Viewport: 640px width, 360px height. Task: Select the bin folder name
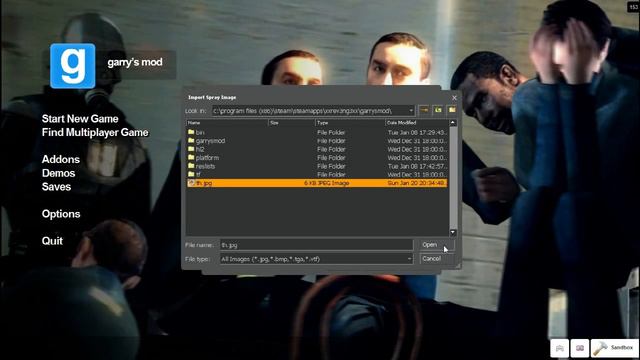point(200,133)
